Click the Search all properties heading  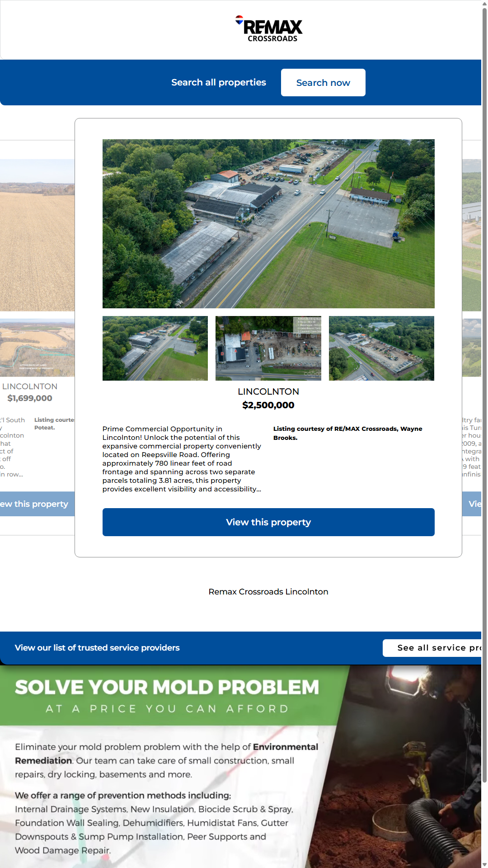[218, 83]
